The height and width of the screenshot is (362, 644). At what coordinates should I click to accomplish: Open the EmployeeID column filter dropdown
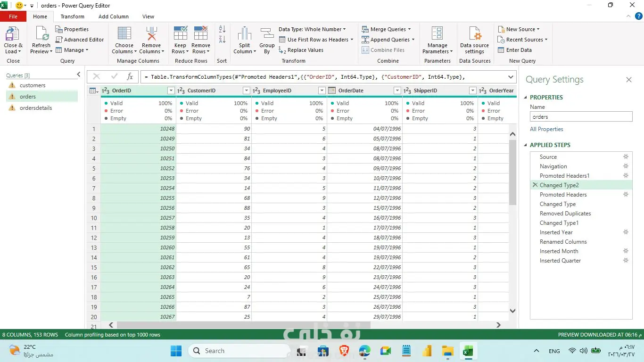(x=322, y=90)
